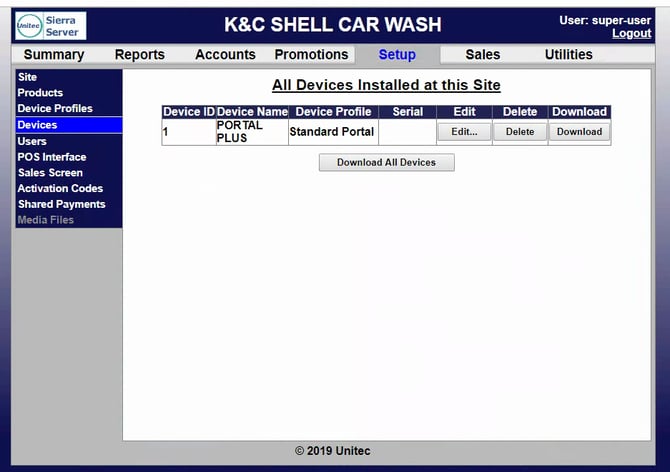Image resolution: width=670 pixels, height=472 pixels.
Task: Open the Summary tab
Action: (x=54, y=55)
